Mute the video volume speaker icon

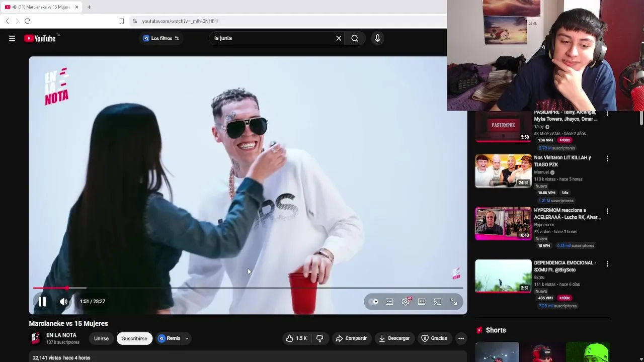pyautogui.click(x=63, y=302)
